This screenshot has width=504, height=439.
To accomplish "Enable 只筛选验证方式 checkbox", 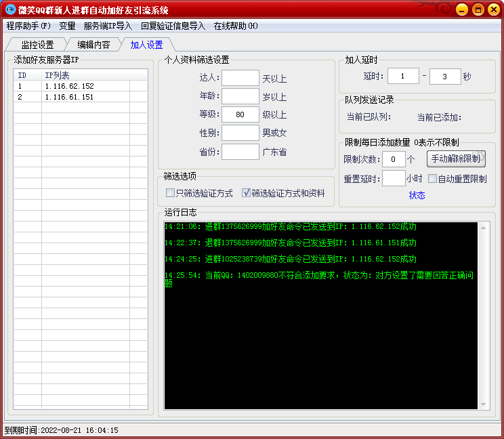I will [170, 193].
